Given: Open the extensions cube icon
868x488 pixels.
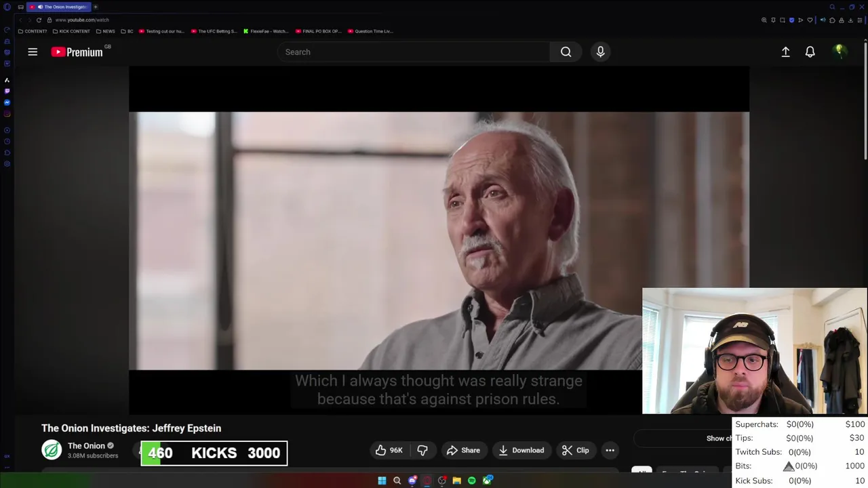Looking at the screenshot, I should pos(832,20).
